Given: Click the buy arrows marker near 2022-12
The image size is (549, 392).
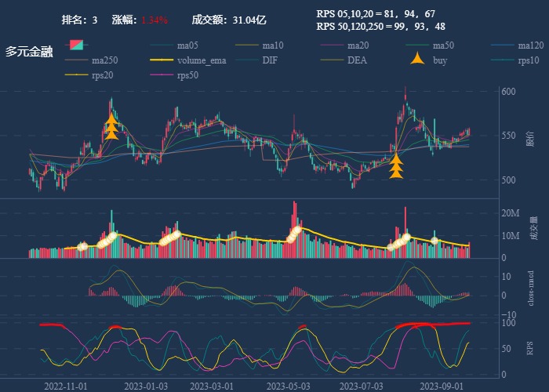Looking at the screenshot, I should click(x=111, y=127).
